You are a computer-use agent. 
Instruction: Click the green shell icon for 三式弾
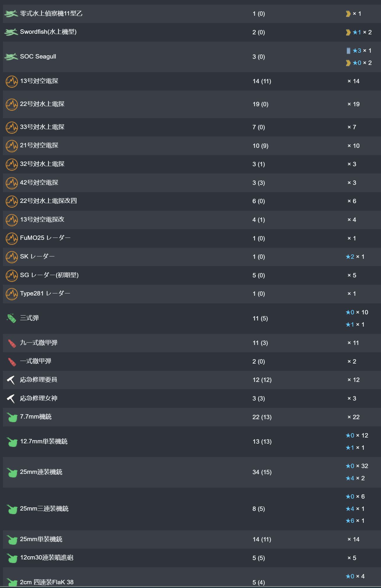(x=11, y=318)
